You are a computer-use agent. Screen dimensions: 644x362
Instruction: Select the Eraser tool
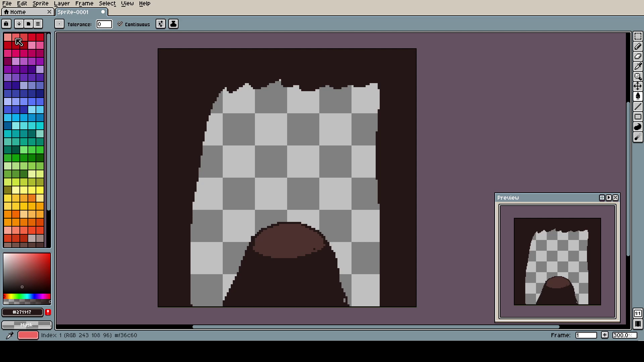tap(638, 56)
